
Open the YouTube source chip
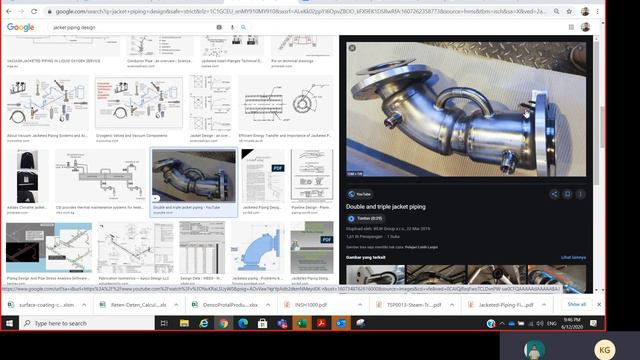point(360,194)
